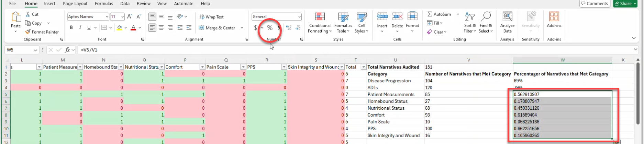Click the Cut scissors icon

click(28, 14)
